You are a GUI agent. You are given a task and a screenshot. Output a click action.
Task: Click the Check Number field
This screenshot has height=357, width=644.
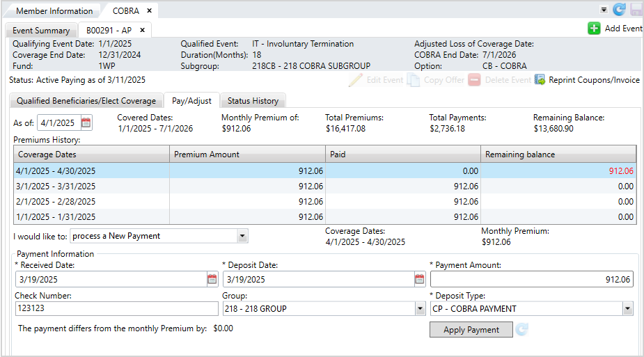pos(117,308)
